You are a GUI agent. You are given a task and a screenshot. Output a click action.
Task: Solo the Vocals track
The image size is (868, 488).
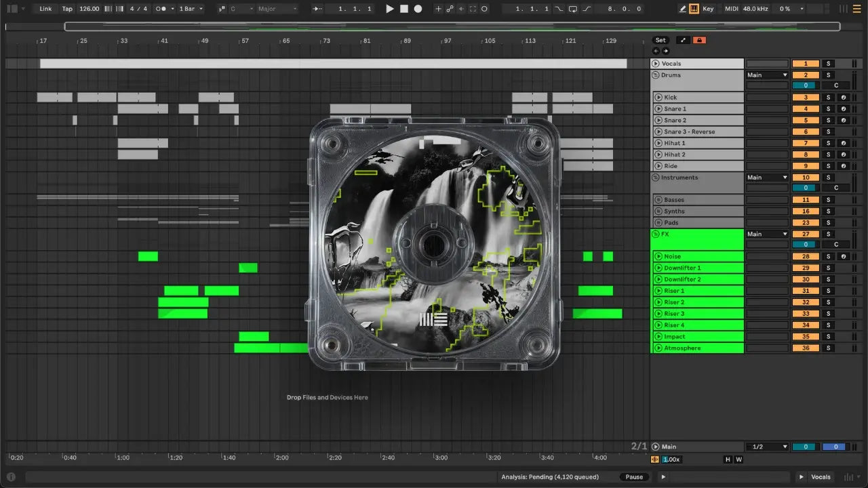coord(827,64)
